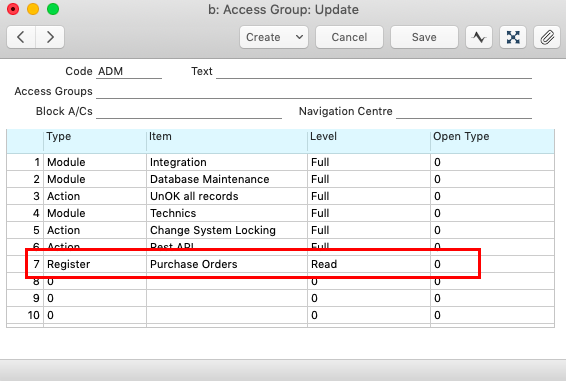Select row number 3 in the matrix

tap(25, 196)
